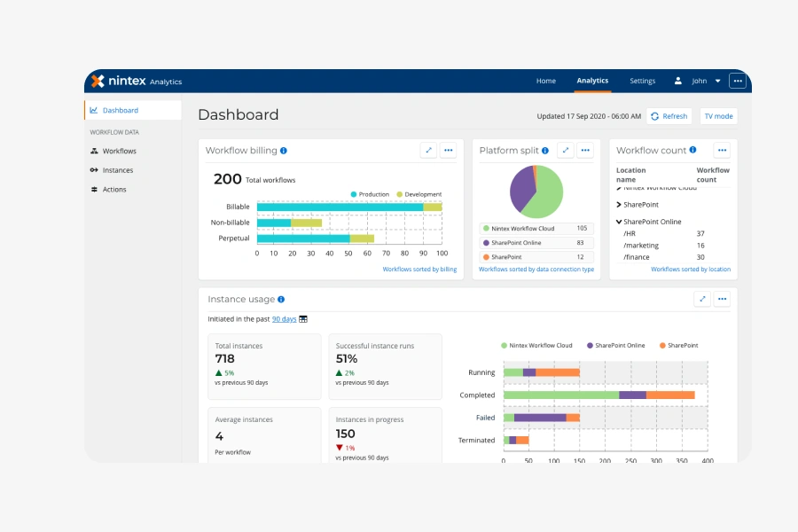Click the Billable bar in billing chart

click(x=349, y=207)
